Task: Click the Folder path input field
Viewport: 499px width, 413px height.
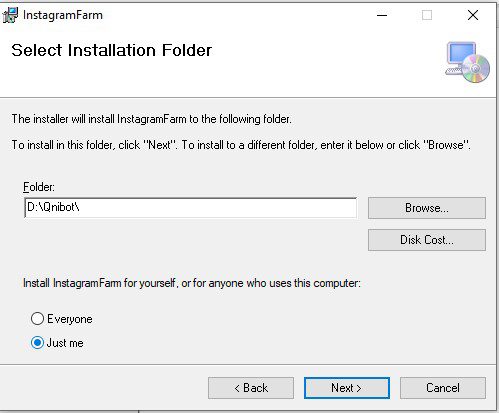Action: pos(190,208)
